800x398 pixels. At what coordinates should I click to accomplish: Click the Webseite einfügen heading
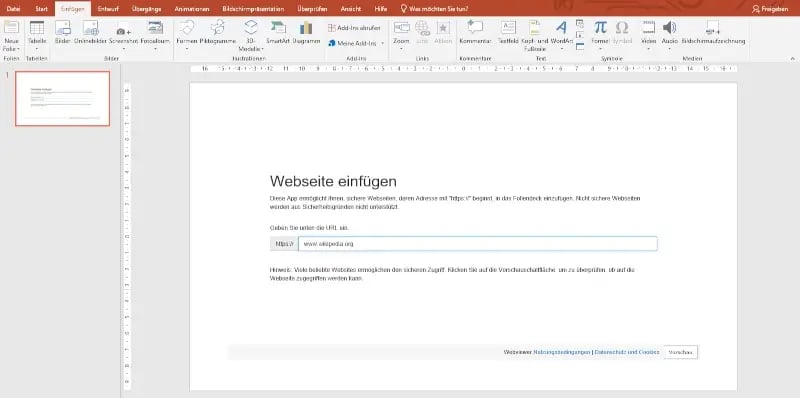point(333,181)
